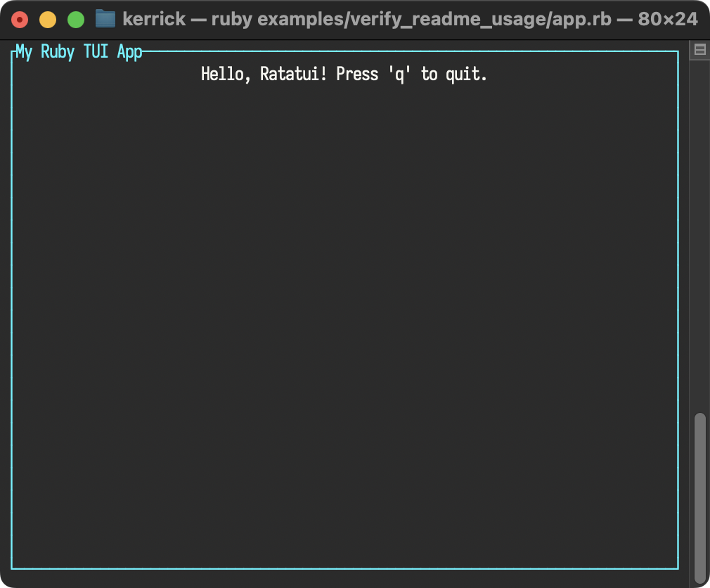Click "kerrick" in the window title
Image resolution: width=710 pixels, height=588 pixels.
coord(154,19)
